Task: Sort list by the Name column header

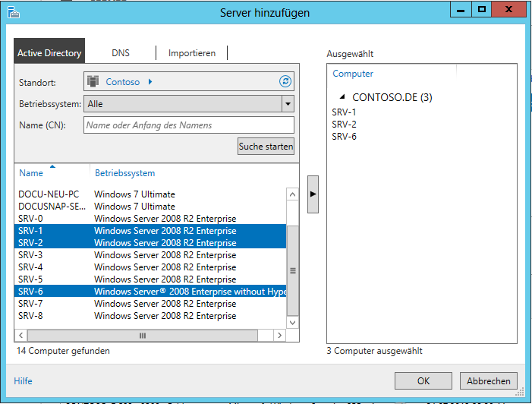Action: 31,173
